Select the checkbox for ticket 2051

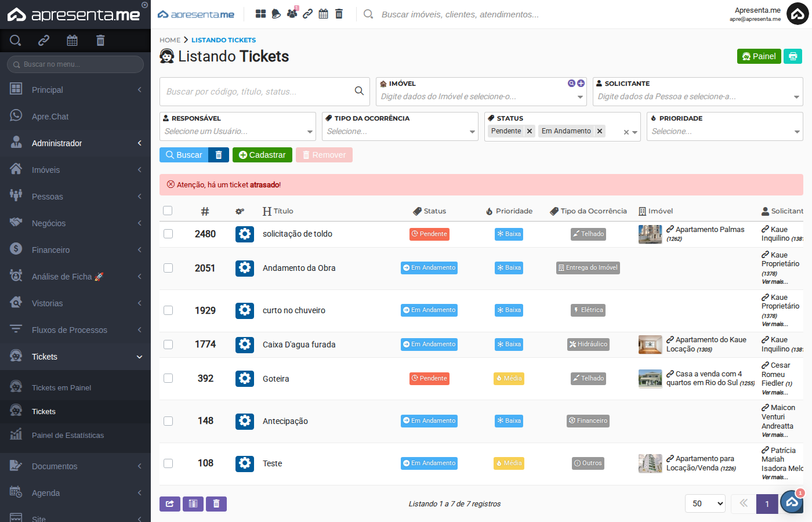[168, 268]
